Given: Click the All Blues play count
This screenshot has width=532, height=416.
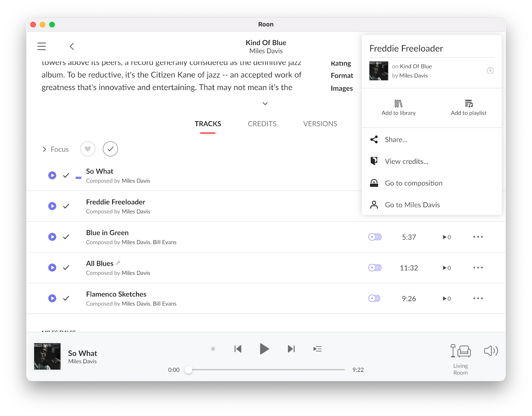Looking at the screenshot, I should click(447, 268).
